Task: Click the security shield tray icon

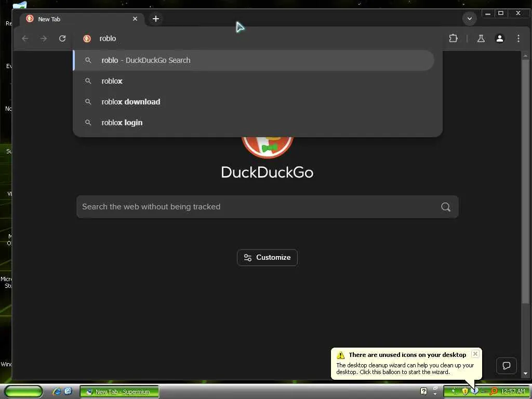Action: click(465, 392)
